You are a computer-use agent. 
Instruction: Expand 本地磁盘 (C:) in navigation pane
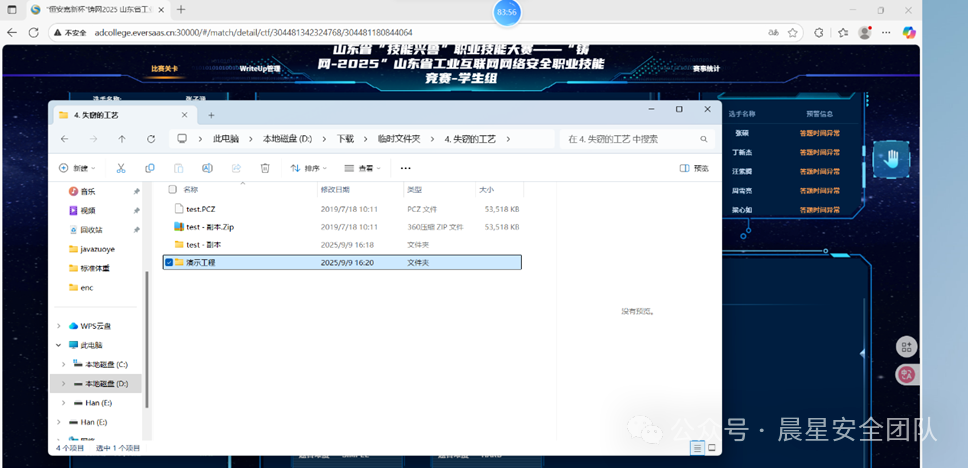coord(63,364)
